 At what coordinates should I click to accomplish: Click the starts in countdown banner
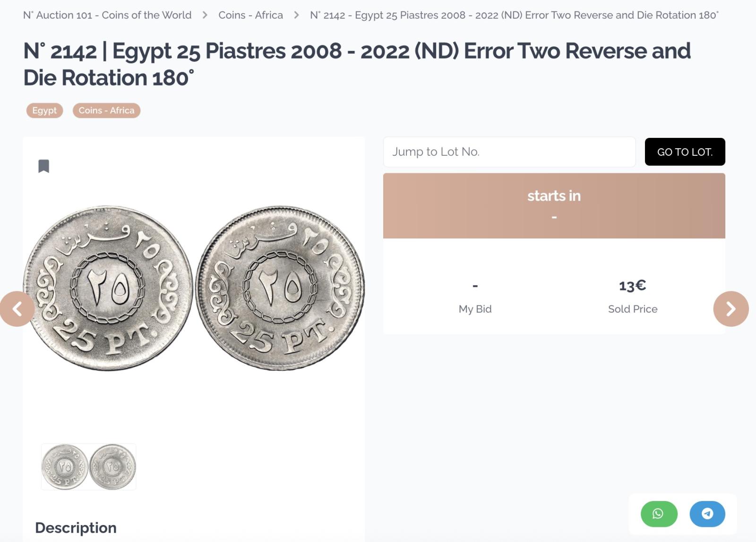point(554,205)
